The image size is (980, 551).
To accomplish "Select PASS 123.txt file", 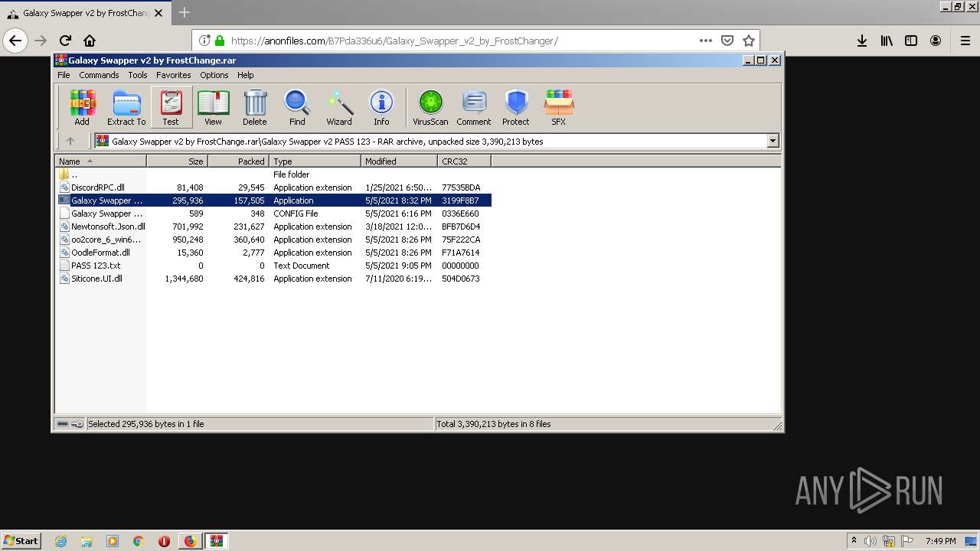I will click(x=273, y=266).
